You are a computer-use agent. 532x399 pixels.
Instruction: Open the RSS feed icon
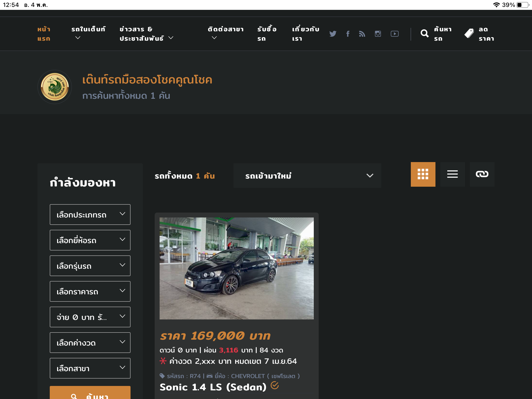pyautogui.click(x=362, y=34)
